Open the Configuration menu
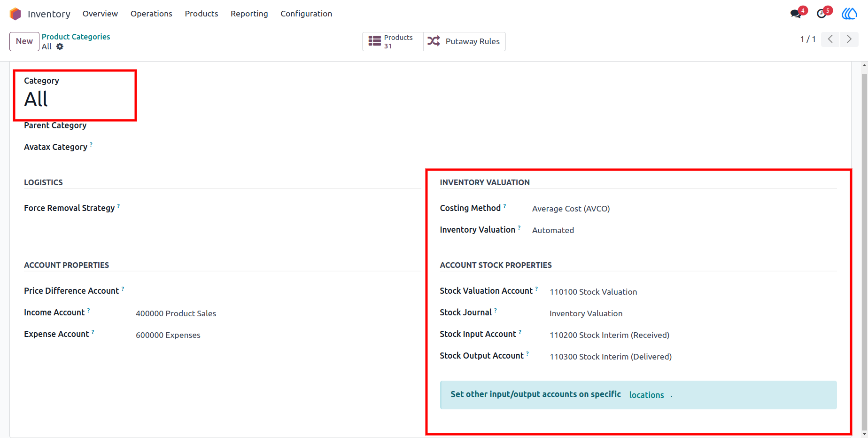The width and height of the screenshot is (868, 438). 306,14
